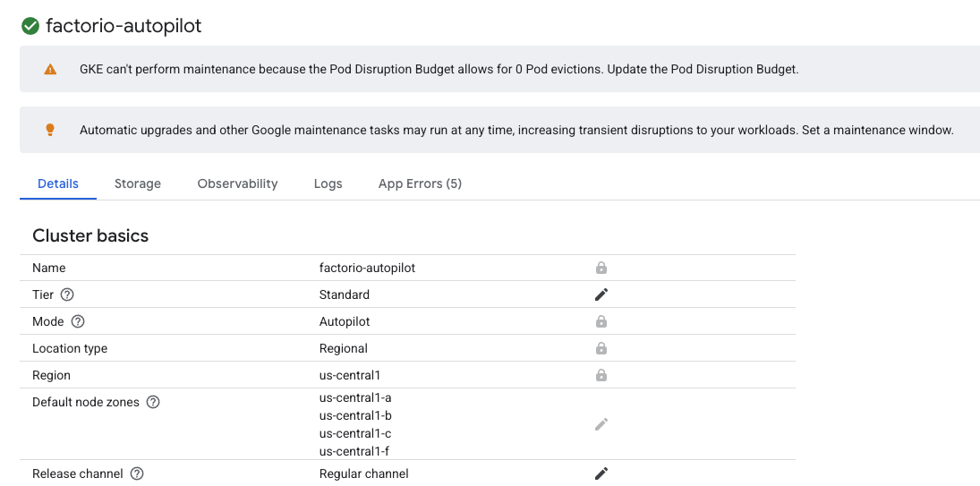Switch to the Storage tab
980x486 pixels.
[138, 183]
